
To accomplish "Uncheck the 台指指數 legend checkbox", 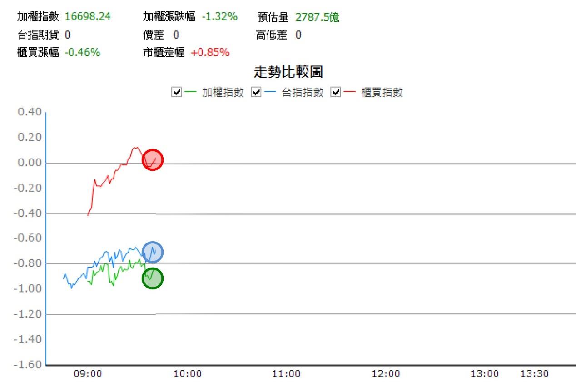I will 257,93.
